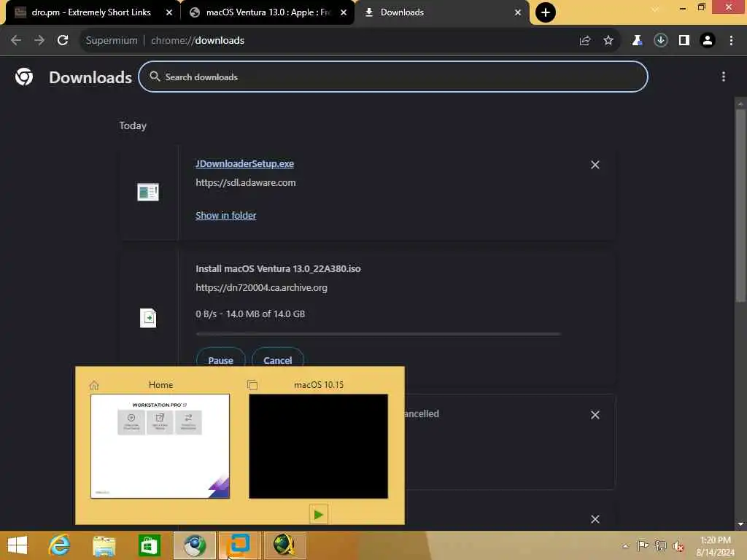Click the green play button under macOS 10.15
Viewport: 747px width, 560px height.
[318, 514]
